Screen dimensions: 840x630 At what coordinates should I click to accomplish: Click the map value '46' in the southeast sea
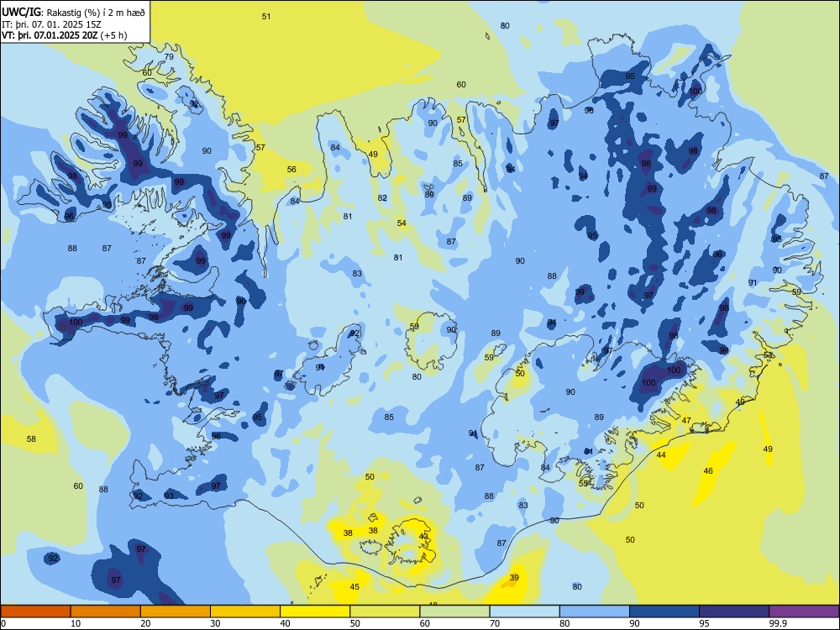708,471
